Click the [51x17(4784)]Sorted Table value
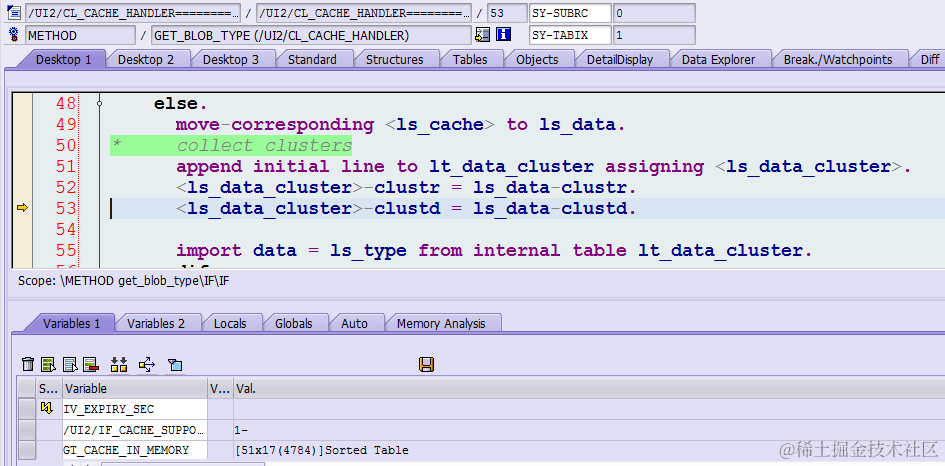Screen dimensions: 945x466 pos(322,450)
